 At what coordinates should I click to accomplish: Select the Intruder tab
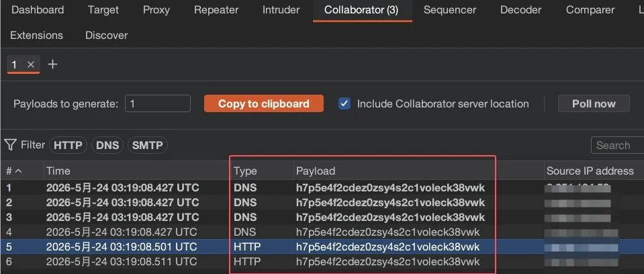click(281, 10)
